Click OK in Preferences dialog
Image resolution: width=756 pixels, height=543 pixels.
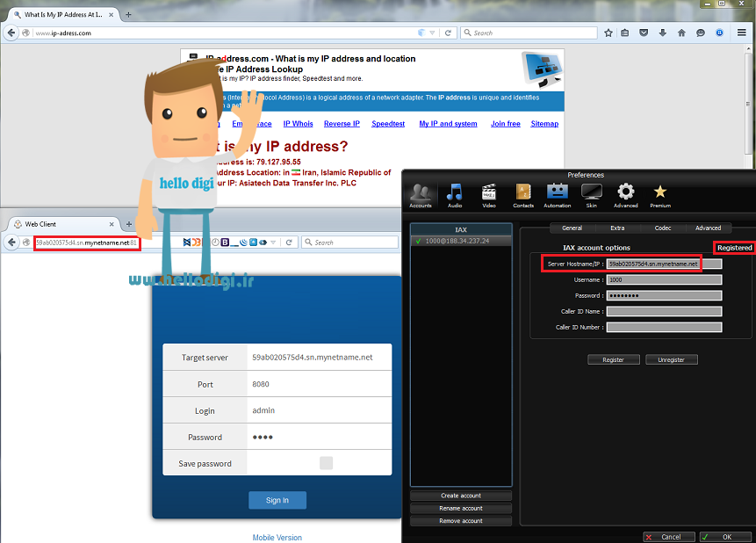tap(725, 537)
